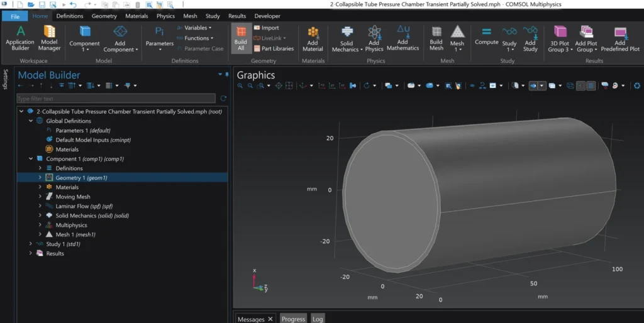
Task: Collapse the Global Definitions node
Action: tap(31, 121)
